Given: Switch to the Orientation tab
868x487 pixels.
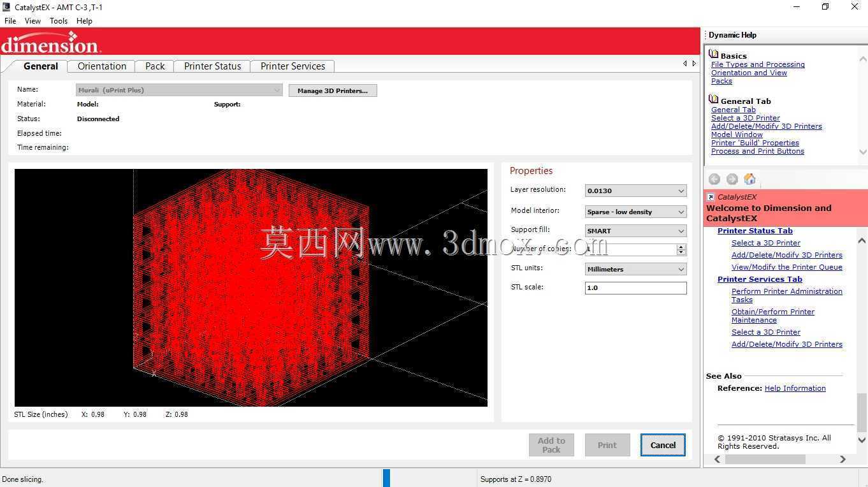Looking at the screenshot, I should click(102, 66).
